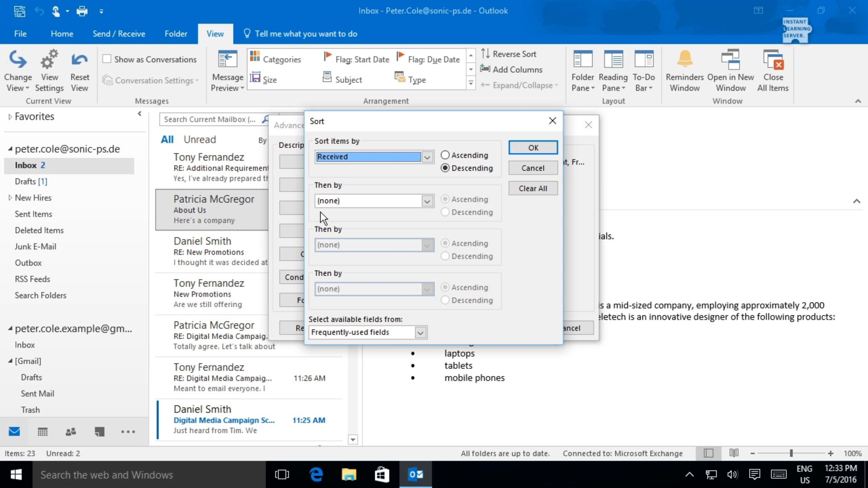Open the Send / Receive tab

[119, 33]
